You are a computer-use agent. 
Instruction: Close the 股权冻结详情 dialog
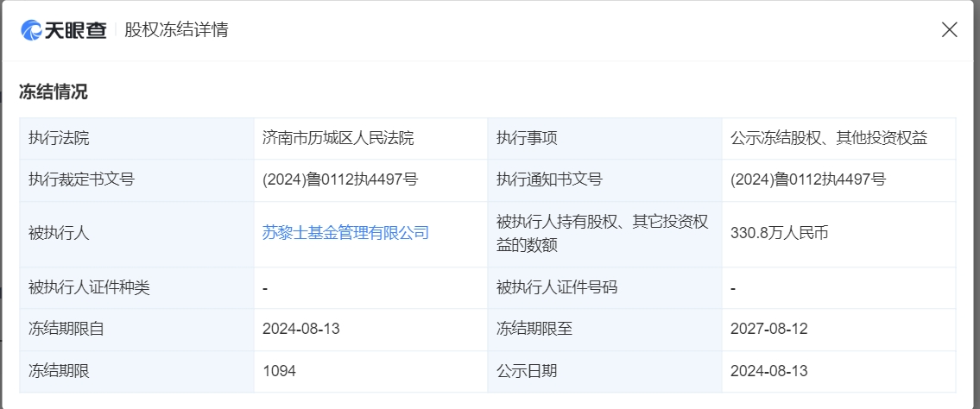tap(949, 29)
